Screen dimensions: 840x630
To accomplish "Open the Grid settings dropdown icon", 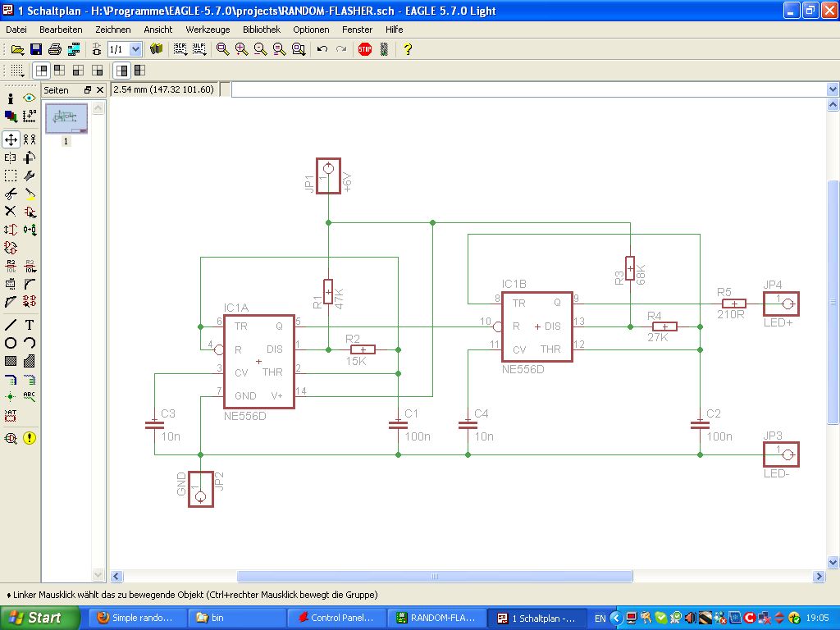I will 18,71.
